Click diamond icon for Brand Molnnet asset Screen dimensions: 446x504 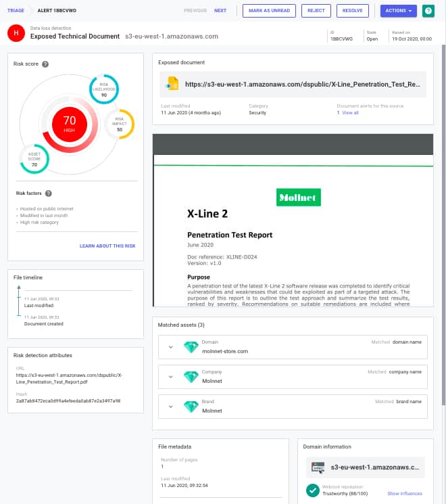191,407
